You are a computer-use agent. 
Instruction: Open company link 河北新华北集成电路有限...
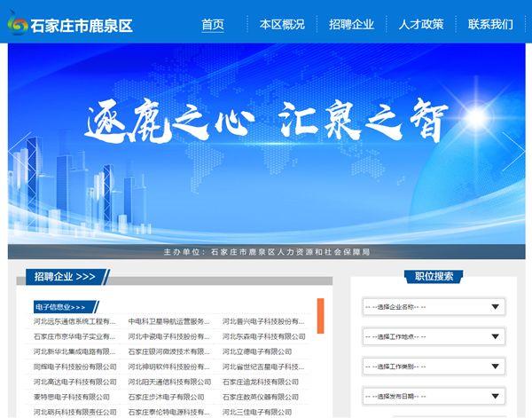(74, 351)
